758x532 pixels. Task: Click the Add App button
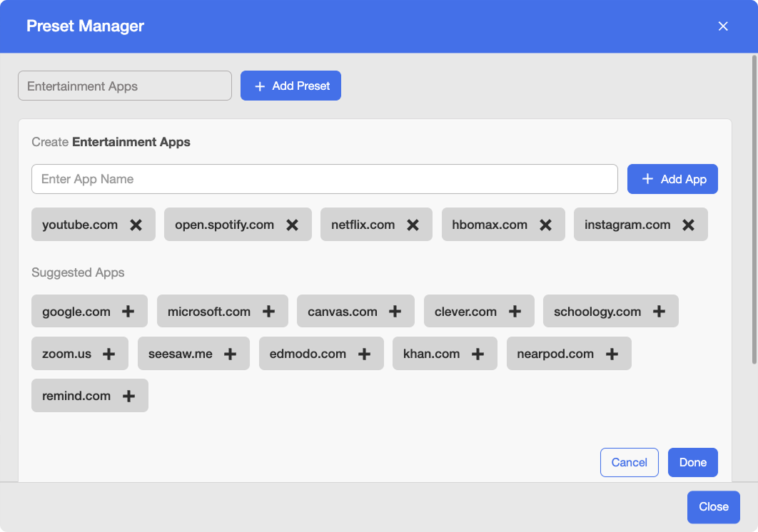672,179
